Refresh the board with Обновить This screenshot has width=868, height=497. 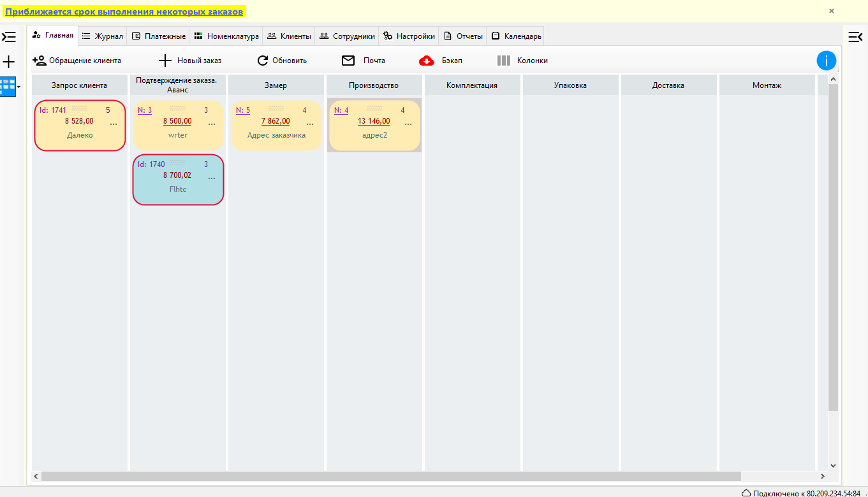[282, 61]
